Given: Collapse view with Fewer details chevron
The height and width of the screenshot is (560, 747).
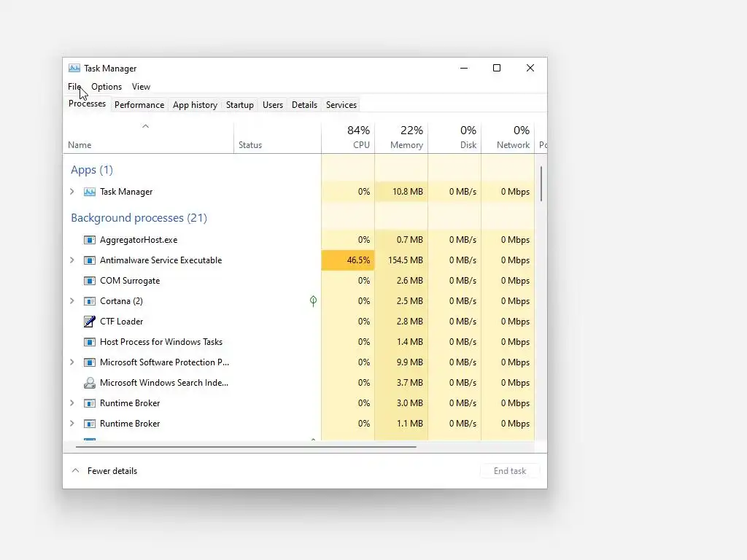Looking at the screenshot, I should click(x=75, y=470).
